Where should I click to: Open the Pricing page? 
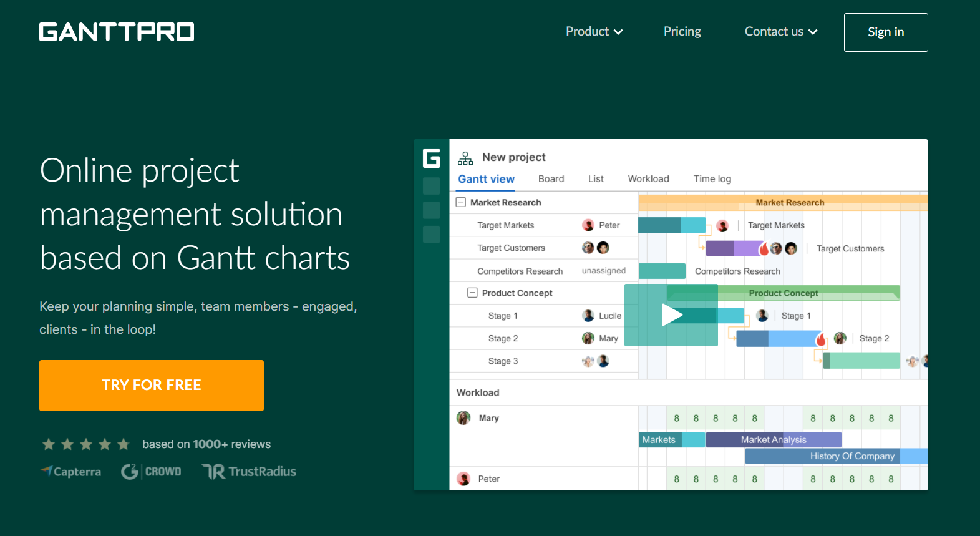[682, 31]
